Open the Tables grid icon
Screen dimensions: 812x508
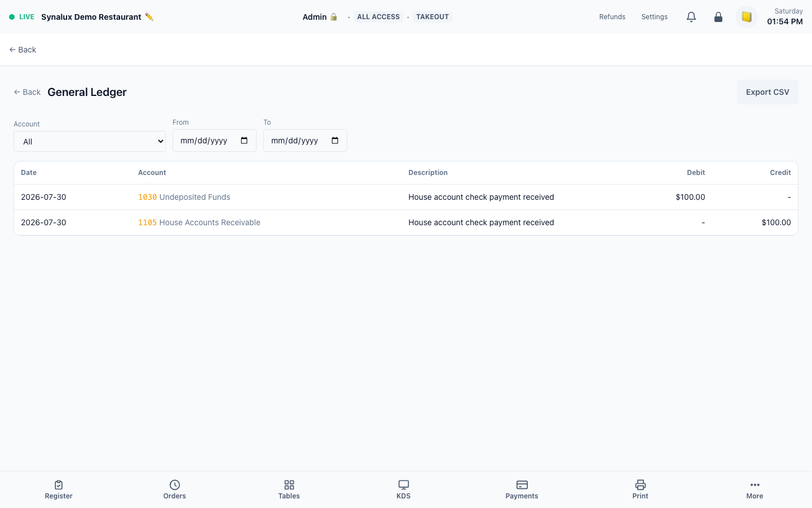[x=289, y=485]
